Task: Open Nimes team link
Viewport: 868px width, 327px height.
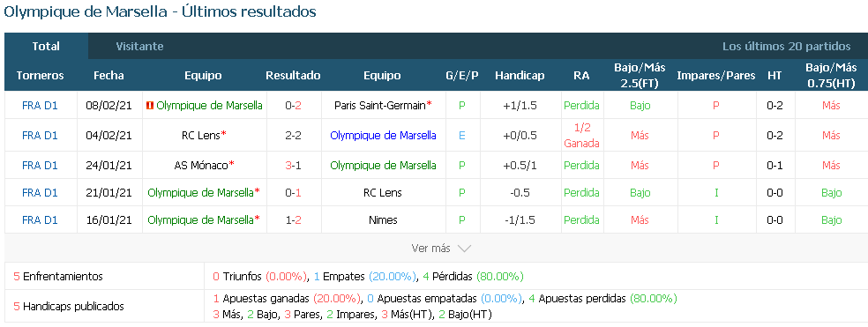Action: pos(383,220)
